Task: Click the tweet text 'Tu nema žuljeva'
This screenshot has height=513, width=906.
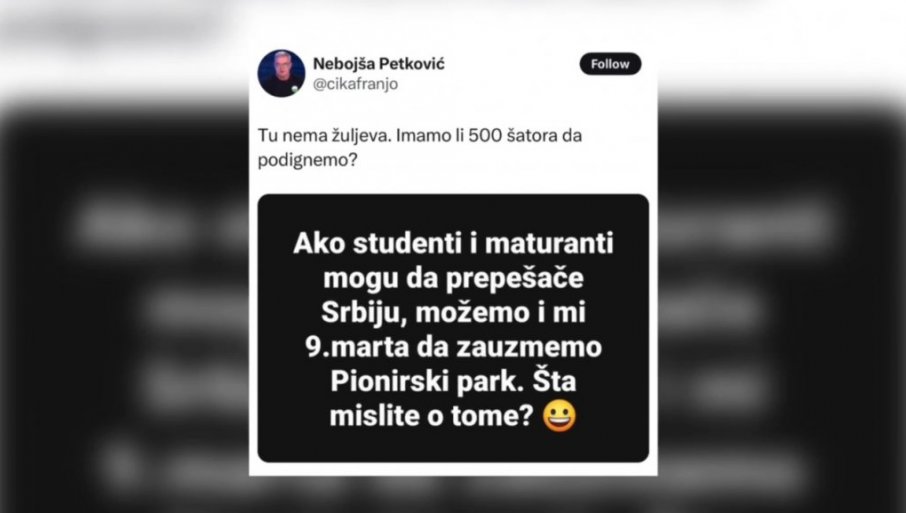Action: 324,136
